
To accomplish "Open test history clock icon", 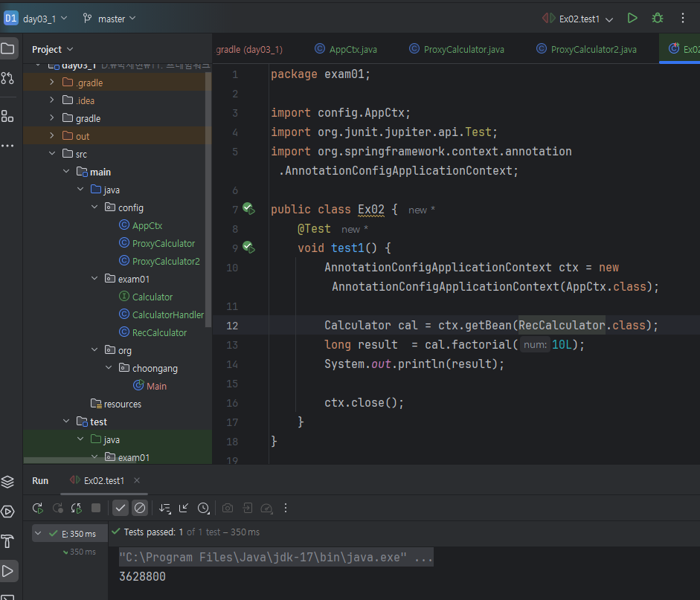I will point(203,508).
